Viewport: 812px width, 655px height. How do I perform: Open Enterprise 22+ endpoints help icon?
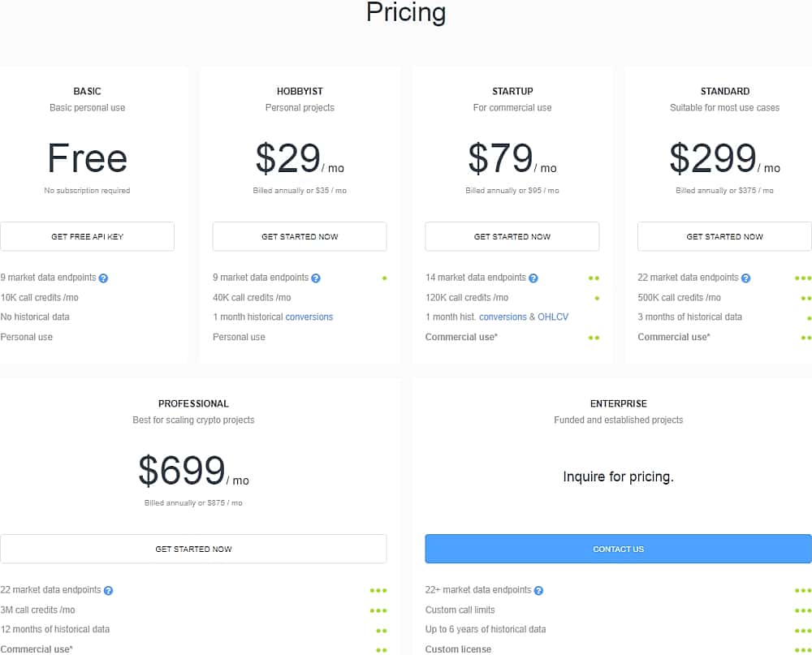point(538,591)
